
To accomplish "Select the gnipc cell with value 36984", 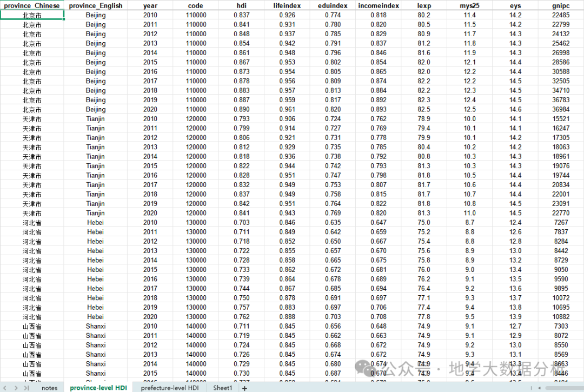I will click(561, 109).
